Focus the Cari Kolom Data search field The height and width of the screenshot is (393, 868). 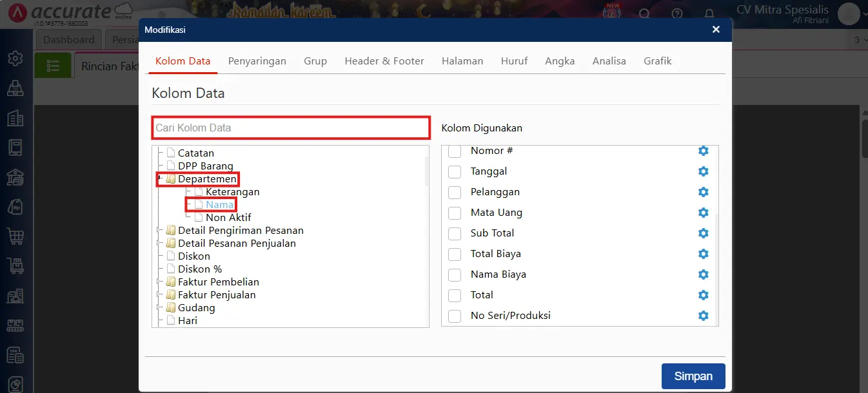coord(291,128)
